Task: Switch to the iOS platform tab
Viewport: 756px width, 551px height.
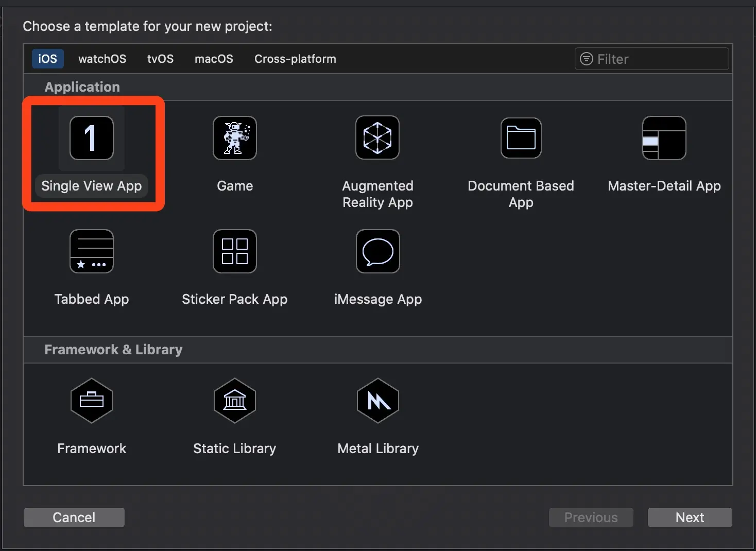Action: click(48, 59)
